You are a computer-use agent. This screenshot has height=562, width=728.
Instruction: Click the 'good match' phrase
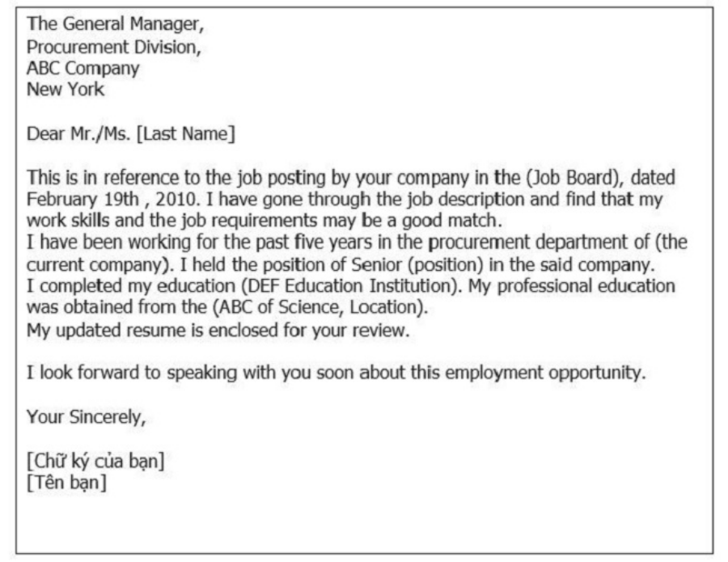tap(450, 221)
